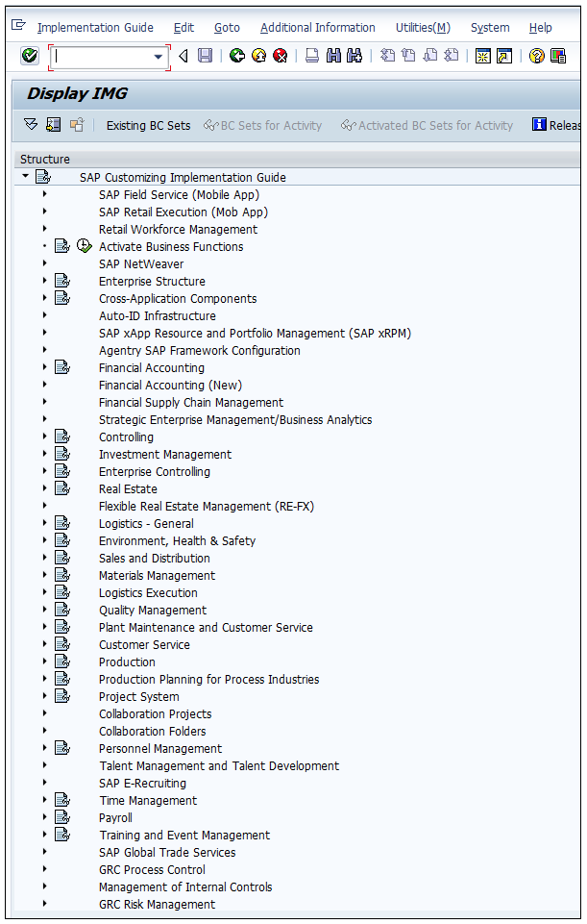Click the documentation icon next to Payroll

[62, 817]
